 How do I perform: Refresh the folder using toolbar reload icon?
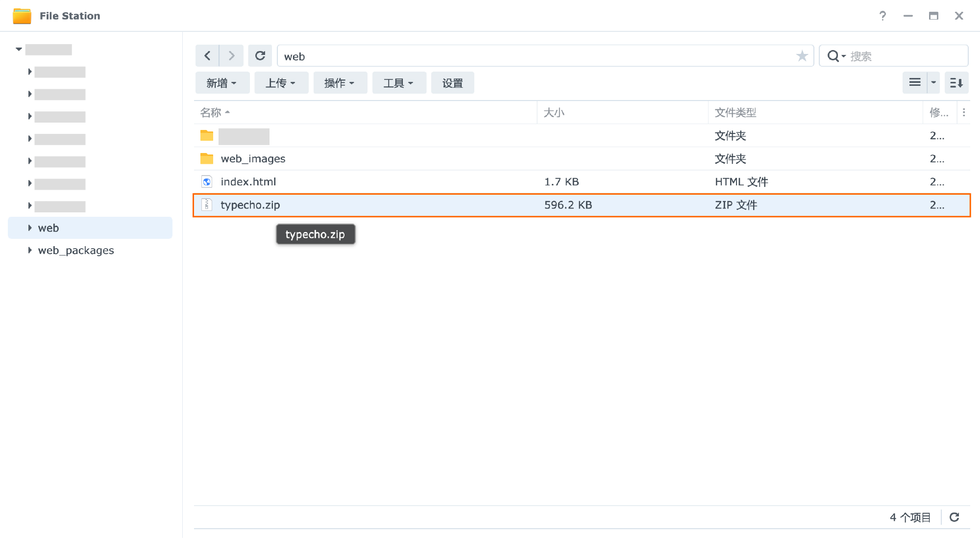click(260, 56)
